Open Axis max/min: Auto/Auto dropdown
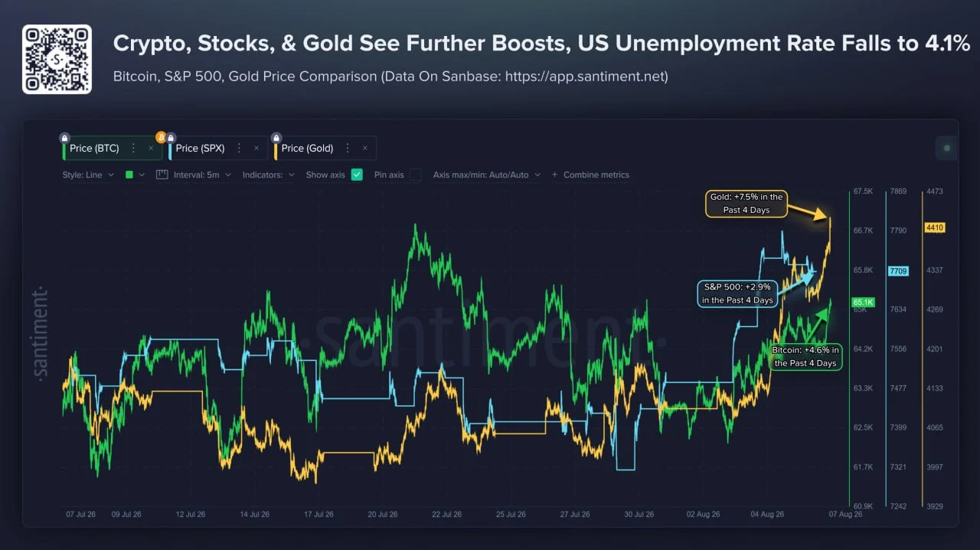This screenshot has height=550, width=980. 486,175
